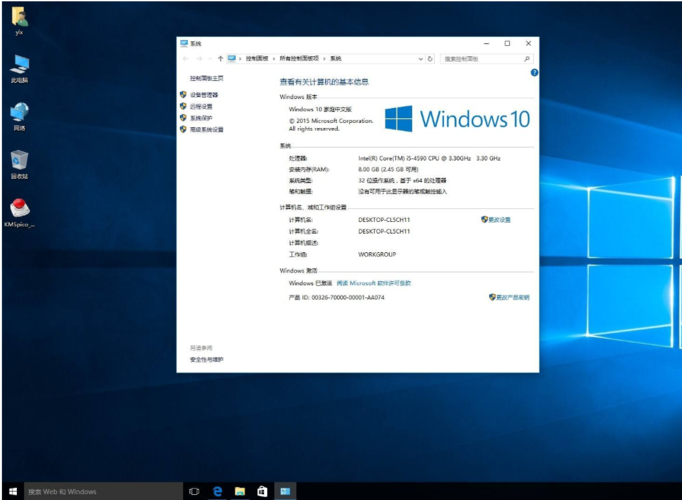This screenshot has width=682, height=500.
Task: Activate the System window taskbar button
Action: point(285,491)
